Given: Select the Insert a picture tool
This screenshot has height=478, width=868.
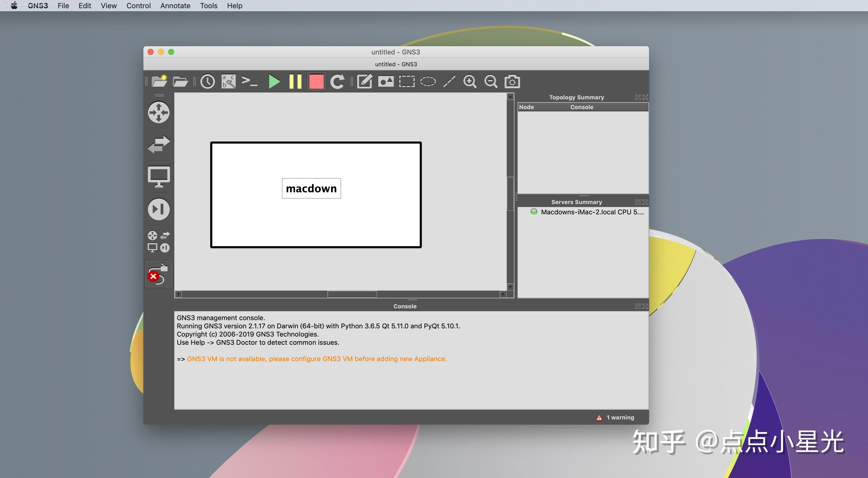Looking at the screenshot, I should [386, 81].
